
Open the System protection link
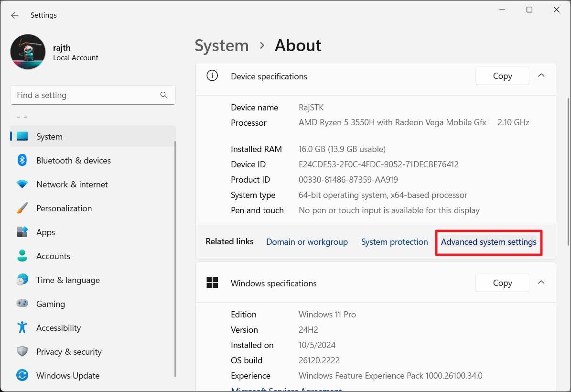394,242
